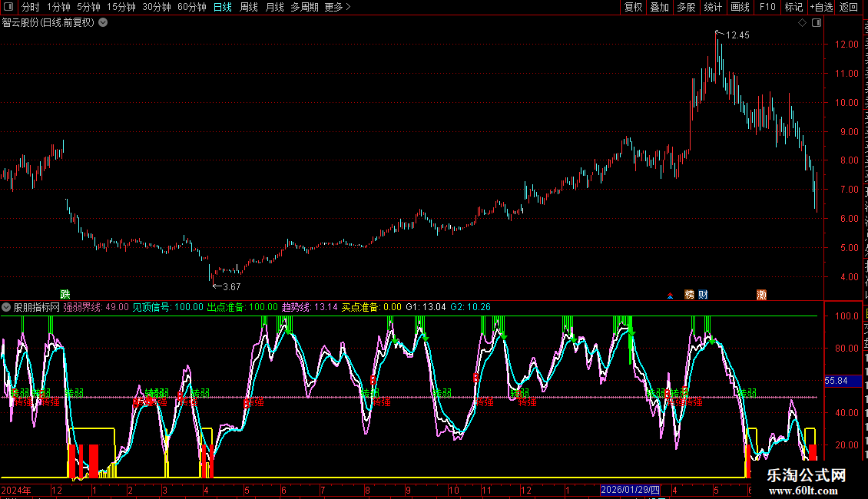Click the 标记 mark button
The height and width of the screenshot is (499, 868).
[x=793, y=7]
